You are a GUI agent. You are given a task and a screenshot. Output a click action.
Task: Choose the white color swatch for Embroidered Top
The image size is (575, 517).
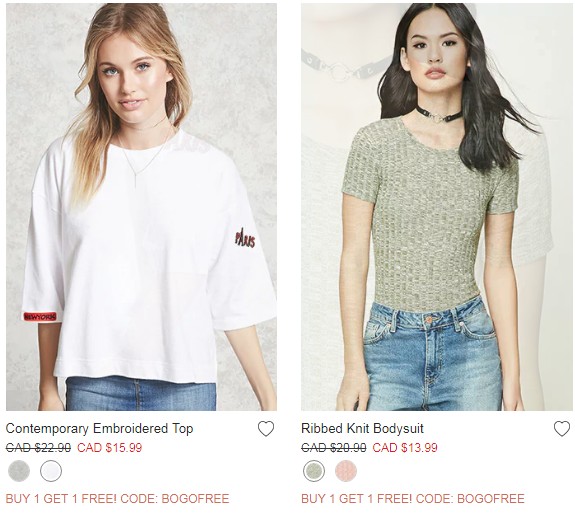coord(51,471)
